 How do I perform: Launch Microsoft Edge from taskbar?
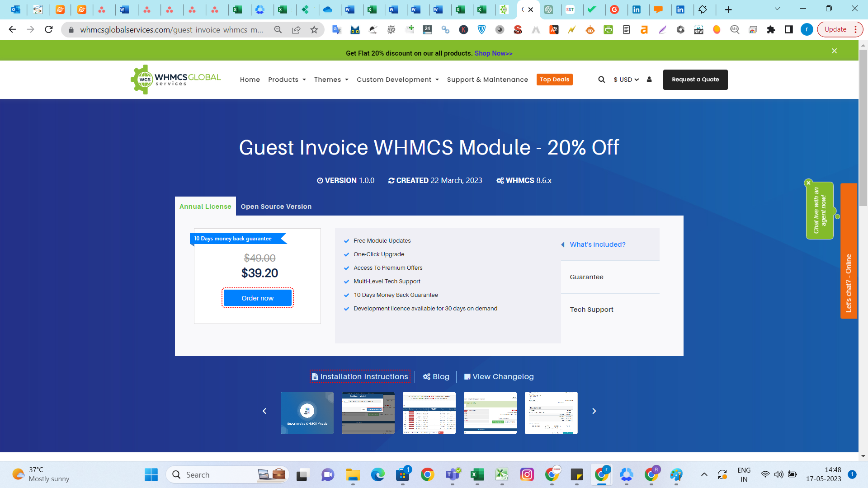[x=377, y=474]
